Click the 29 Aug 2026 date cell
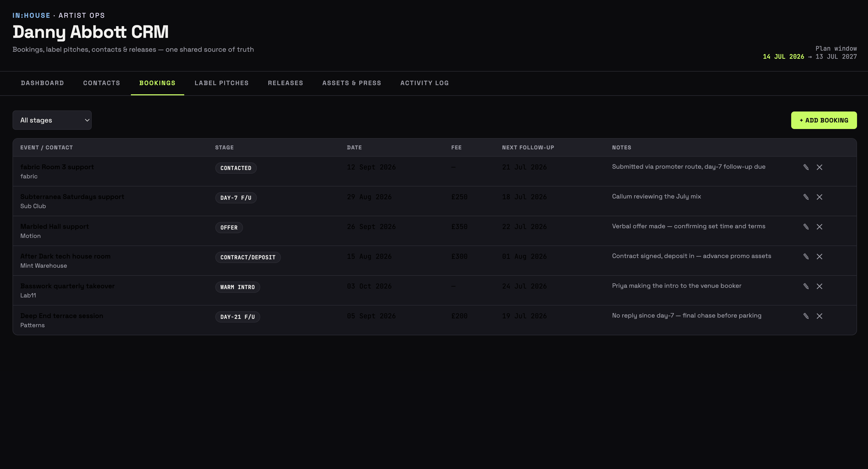 tap(369, 197)
